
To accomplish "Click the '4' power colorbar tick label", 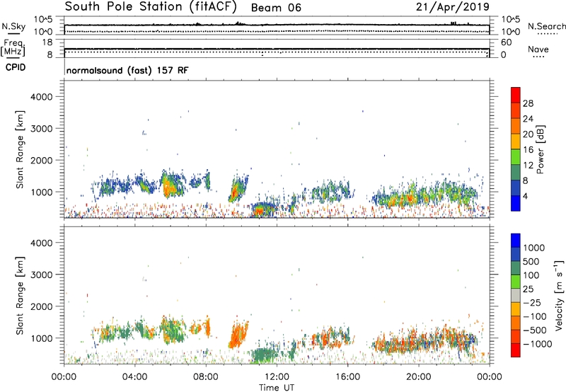I will pyautogui.click(x=526, y=196).
